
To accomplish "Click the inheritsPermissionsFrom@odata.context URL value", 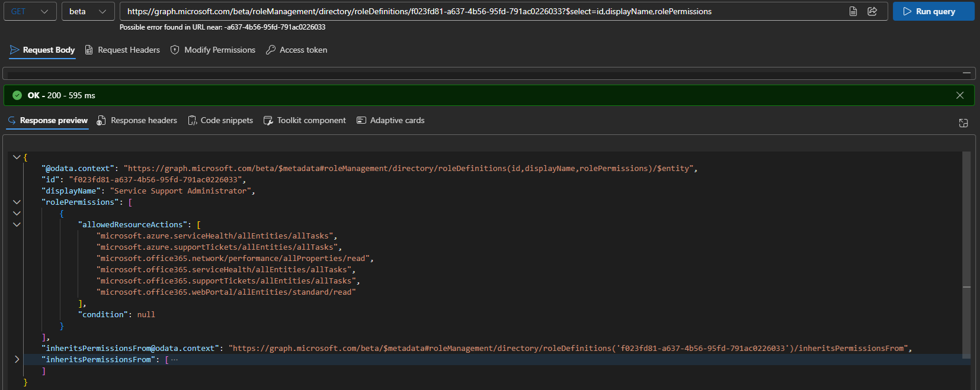I will (x=568, y=349).
